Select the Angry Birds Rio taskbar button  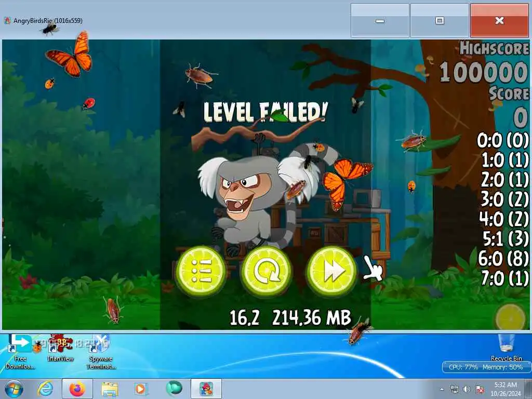[x=206, y=389]
